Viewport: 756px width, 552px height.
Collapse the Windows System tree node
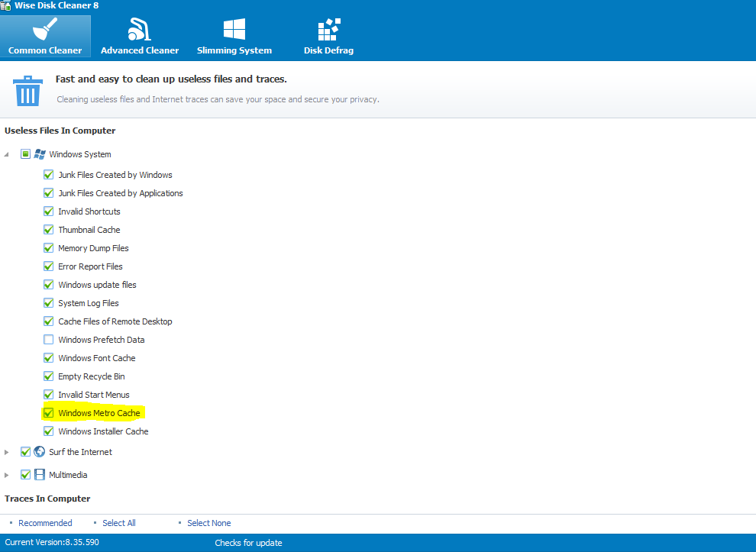tap(8, 154)
